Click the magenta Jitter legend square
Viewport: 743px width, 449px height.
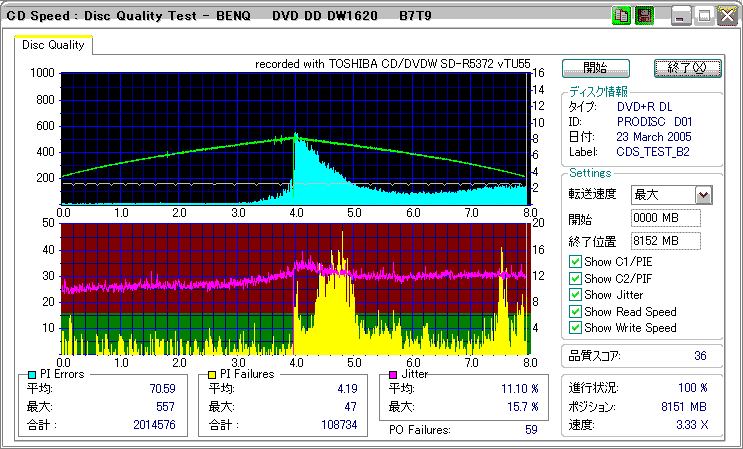point(393,374)
